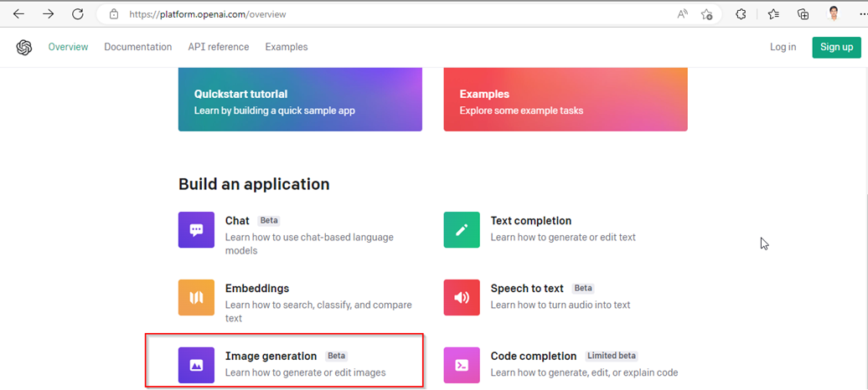Click the Log in link
Image resolution: width=868 pixels, height=390 pixels.
[783, 47]
